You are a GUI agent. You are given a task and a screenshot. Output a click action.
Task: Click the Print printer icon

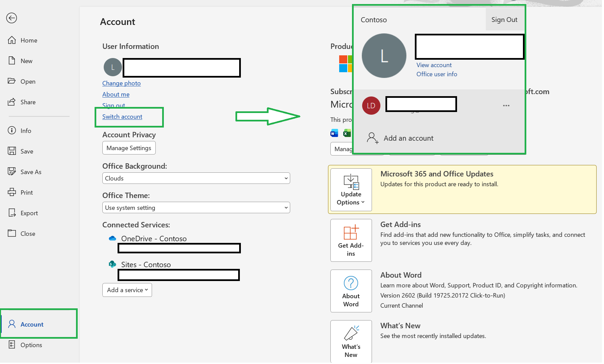[12, 192]
